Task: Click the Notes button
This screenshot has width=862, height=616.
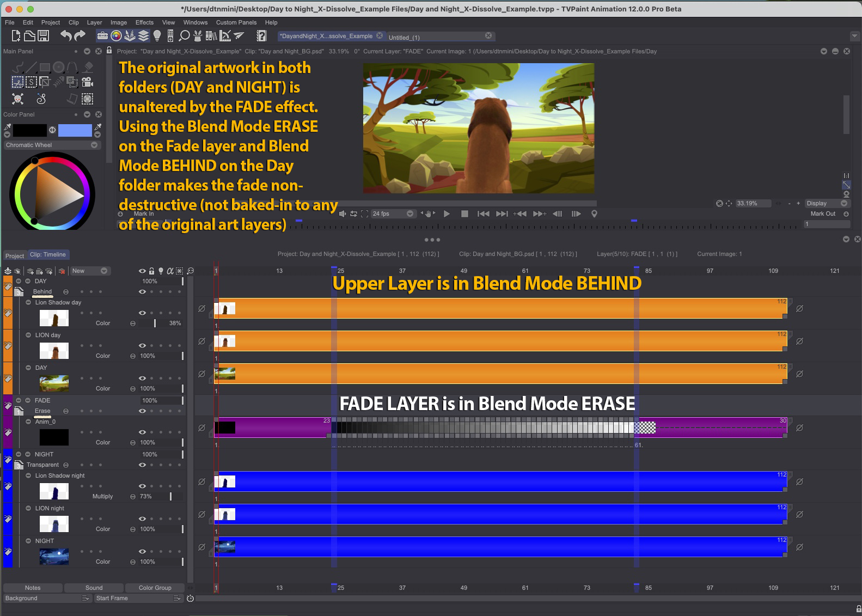Action: point(33,588)
